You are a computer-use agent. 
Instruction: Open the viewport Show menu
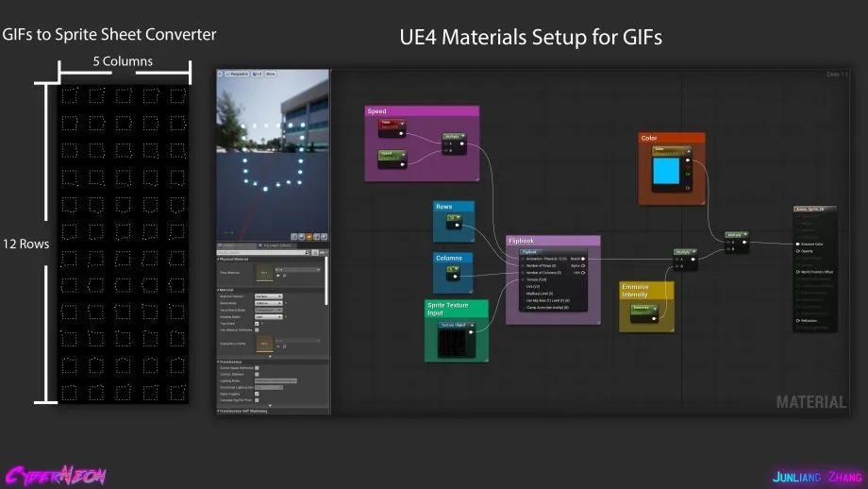click(270, 73)
